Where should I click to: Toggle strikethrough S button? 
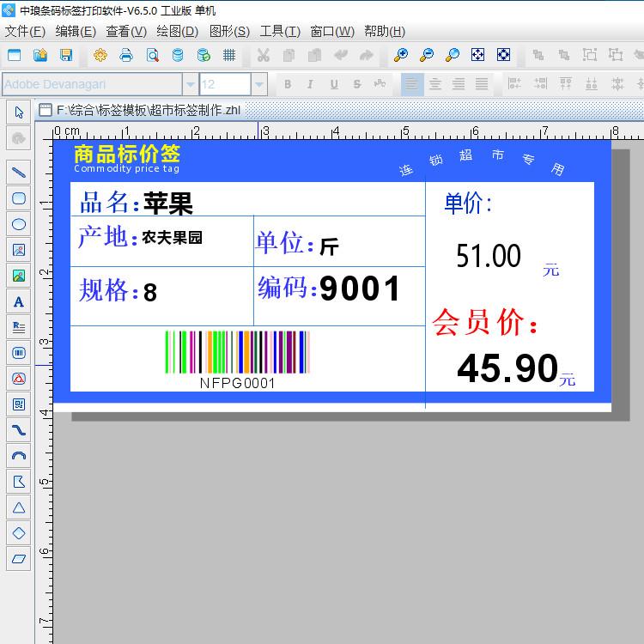pos(357,84)
